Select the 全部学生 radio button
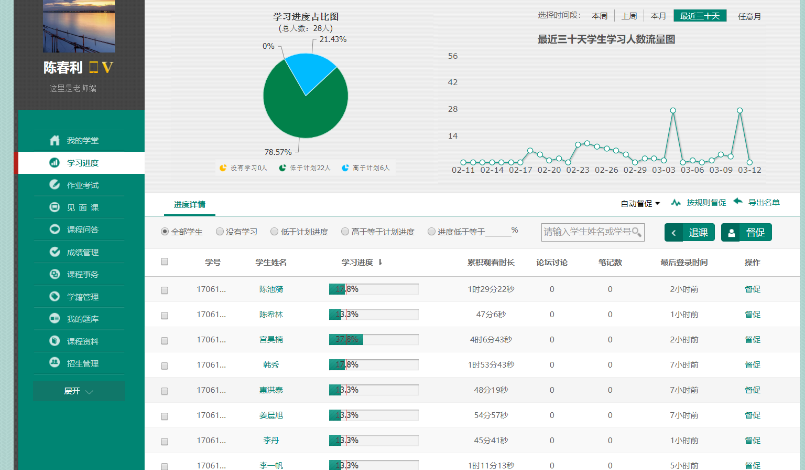 pos(165,231)
